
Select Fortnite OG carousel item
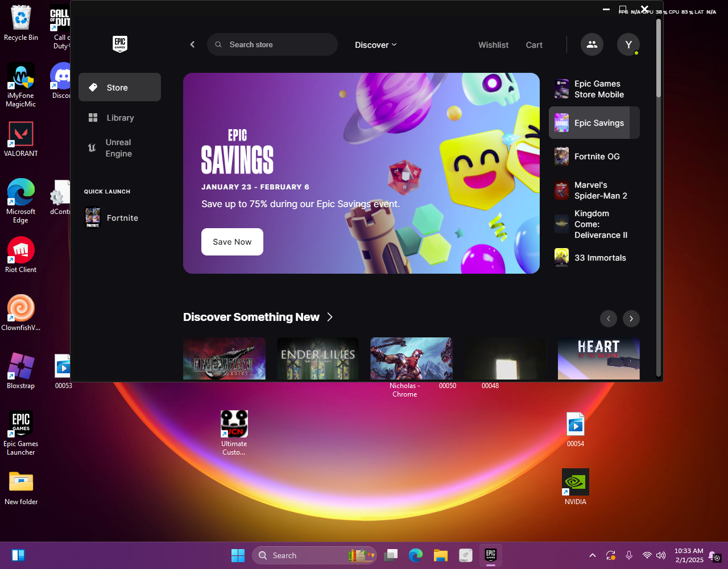pyautogui.click(x=594, y=156)
